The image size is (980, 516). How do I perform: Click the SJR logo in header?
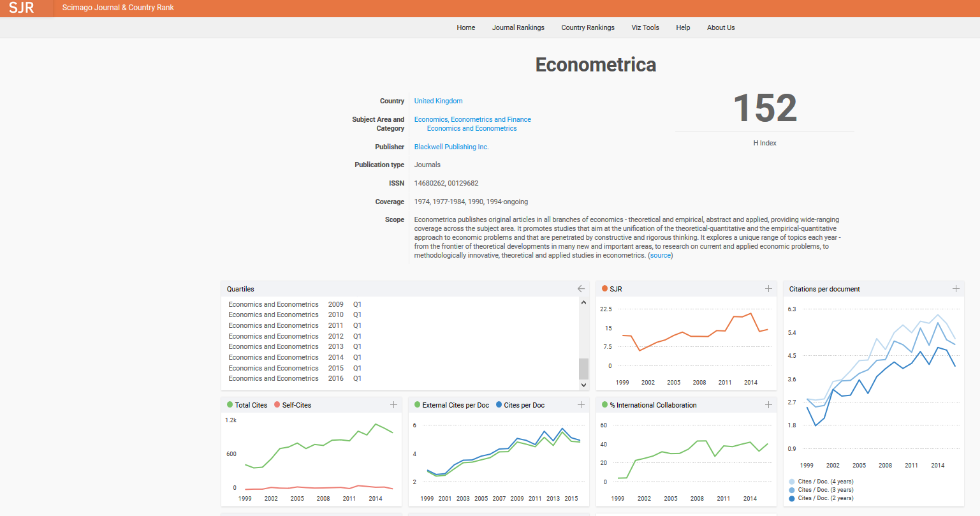pyautogui.click(x=21, y=8)
